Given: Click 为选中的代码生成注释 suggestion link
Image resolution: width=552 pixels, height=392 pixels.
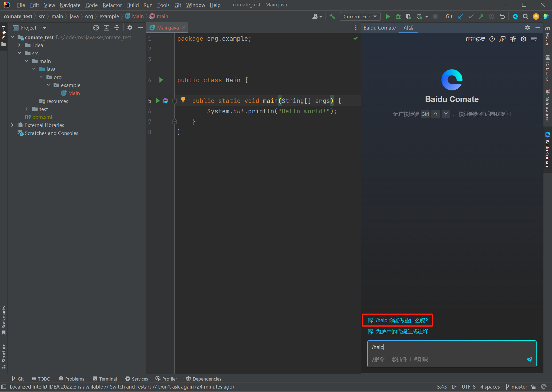Looking at the screenshot, I should click(401, 332).
